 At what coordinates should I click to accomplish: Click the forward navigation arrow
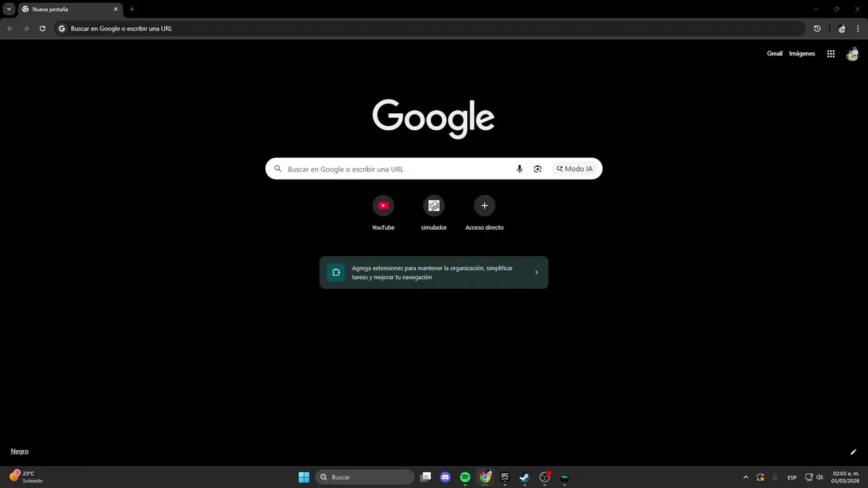pyautogui.click(x=26, y=28)
